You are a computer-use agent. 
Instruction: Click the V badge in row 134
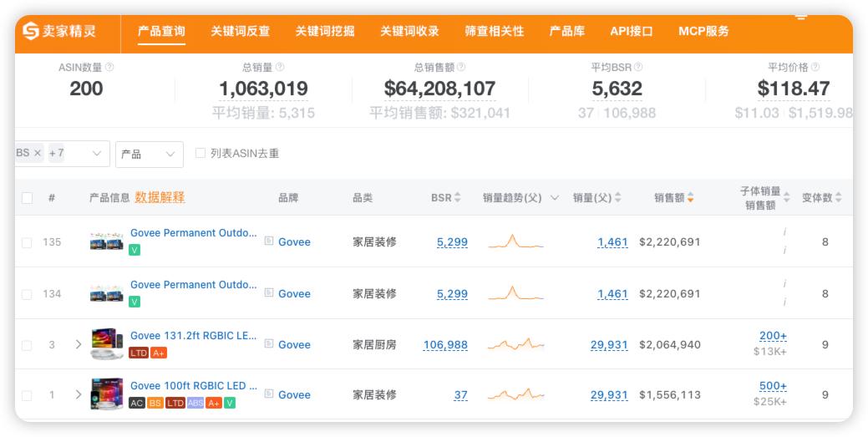tap(135, 302)
